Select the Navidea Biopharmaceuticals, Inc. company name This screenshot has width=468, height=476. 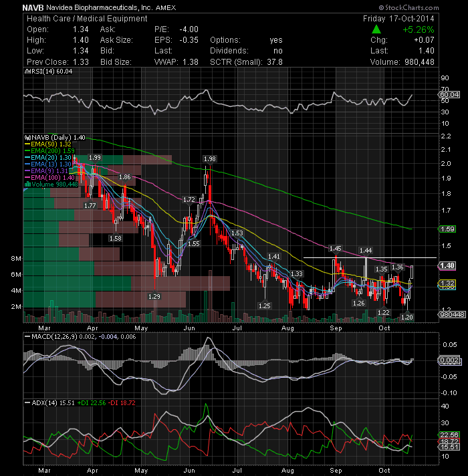coord(100,7)
